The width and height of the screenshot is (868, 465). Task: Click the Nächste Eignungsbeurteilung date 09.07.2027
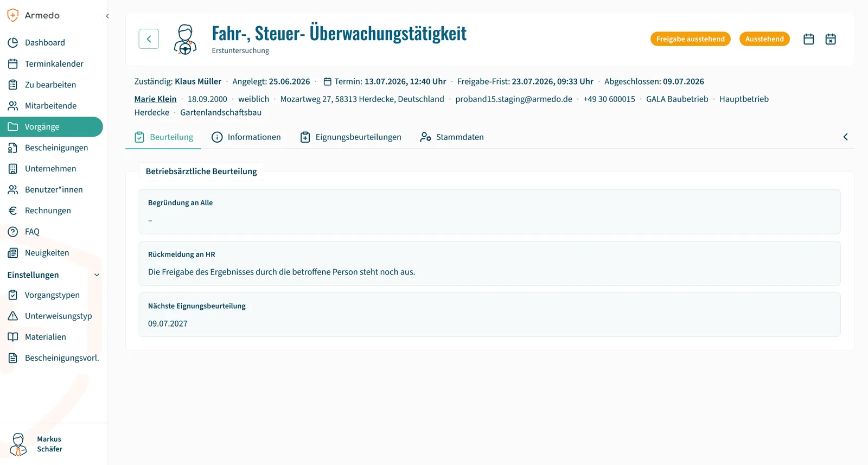[168, 323]
